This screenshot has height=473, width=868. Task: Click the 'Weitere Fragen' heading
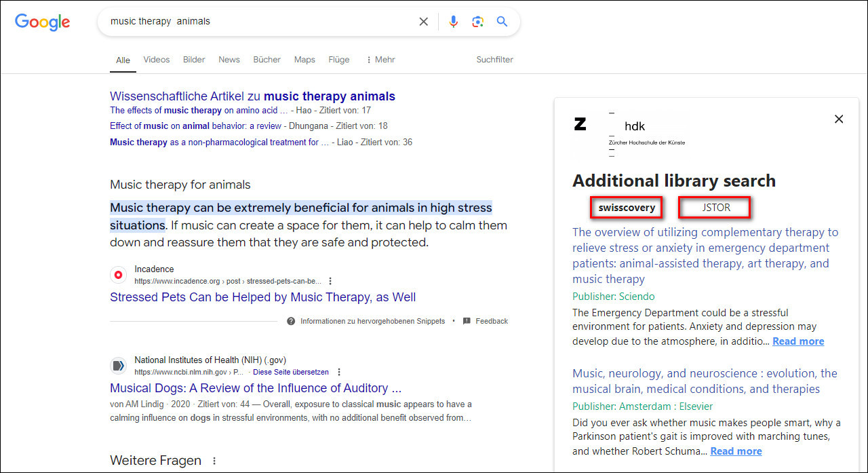(x=155, y=461)
